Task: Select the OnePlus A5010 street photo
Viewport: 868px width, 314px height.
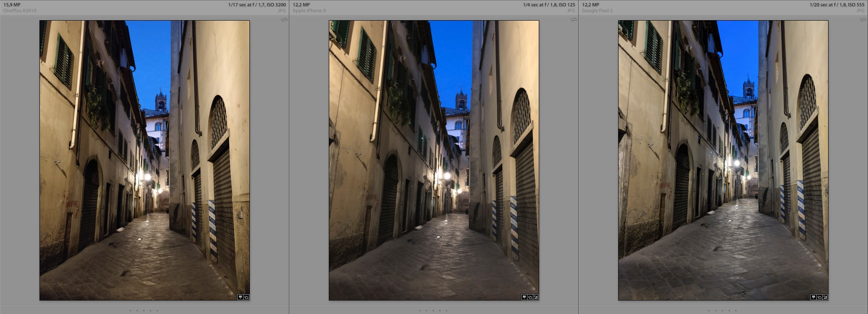Action: (144, 160)
